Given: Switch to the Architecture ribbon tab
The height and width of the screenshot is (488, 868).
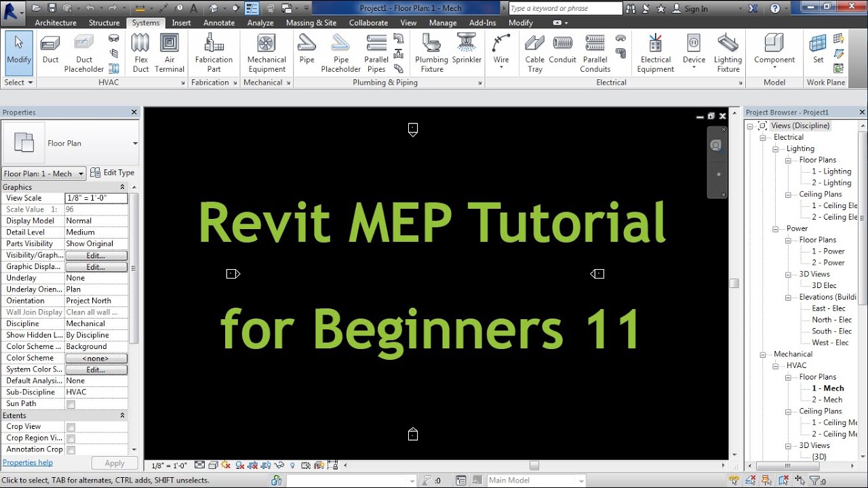Looking at the screenshot, I should pyautogui.click(x=56, y=22).
